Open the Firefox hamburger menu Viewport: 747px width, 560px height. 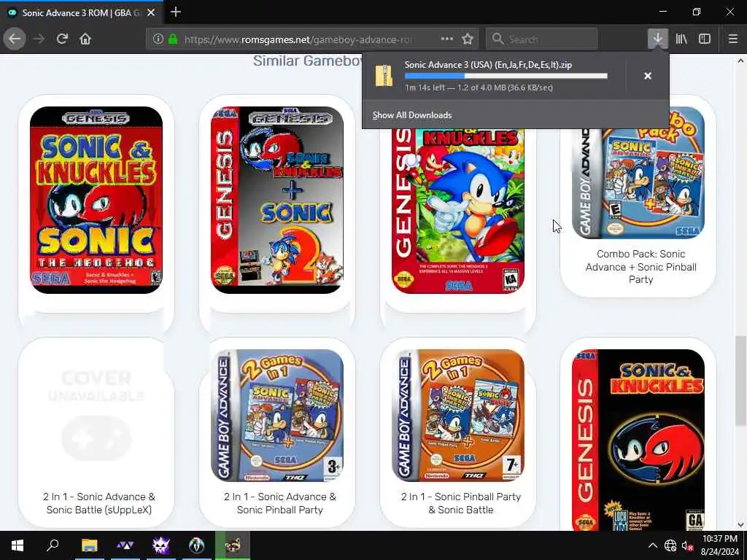pyautogui.click(x=733, y=39)
